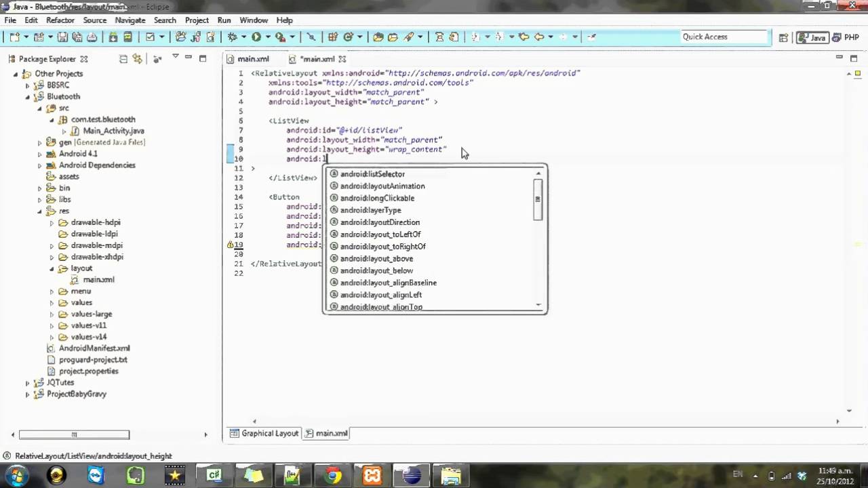
Task: Open the dropdown next to Run icon
Action: click(268, 37)
